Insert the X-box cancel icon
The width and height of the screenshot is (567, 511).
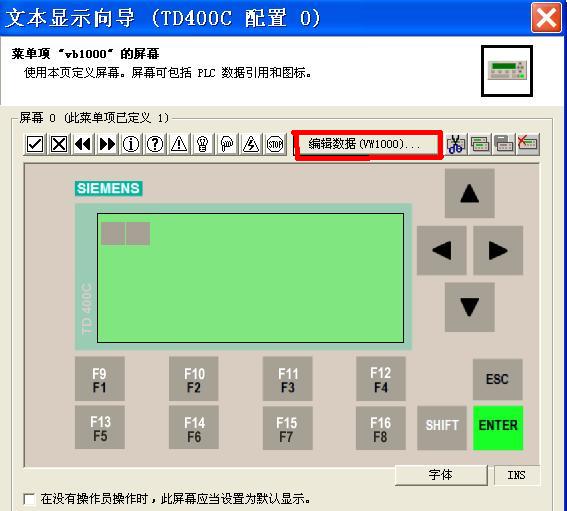59,144
